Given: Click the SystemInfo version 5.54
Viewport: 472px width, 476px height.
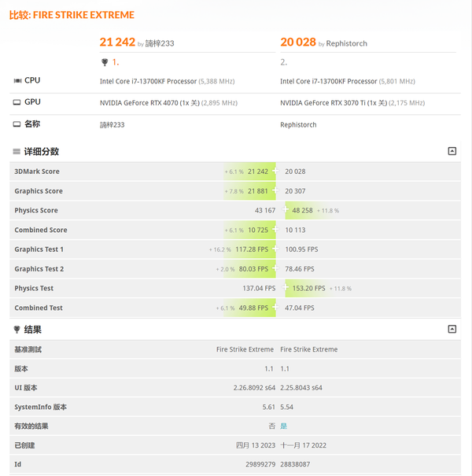Looking at the screenshot, I should click(286, 407).
